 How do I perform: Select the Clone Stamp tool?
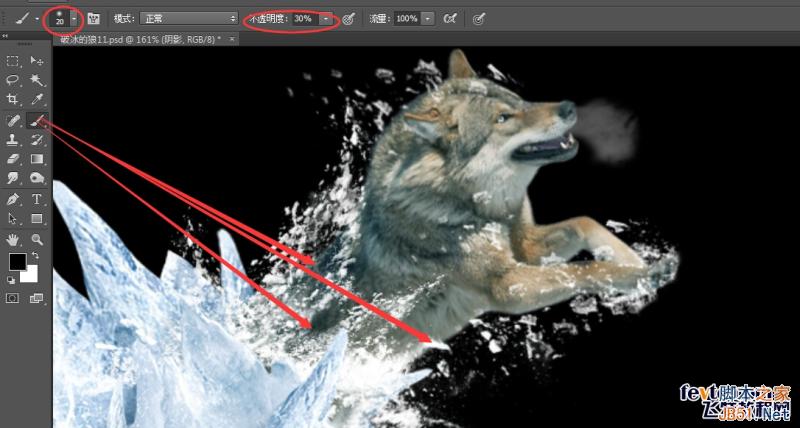[13, 140]
